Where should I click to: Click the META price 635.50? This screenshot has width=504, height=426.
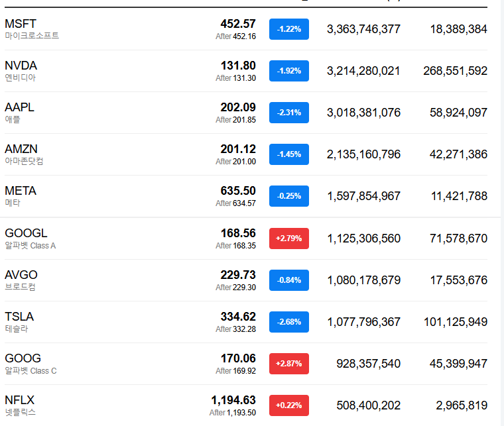(x=238, y=191)
